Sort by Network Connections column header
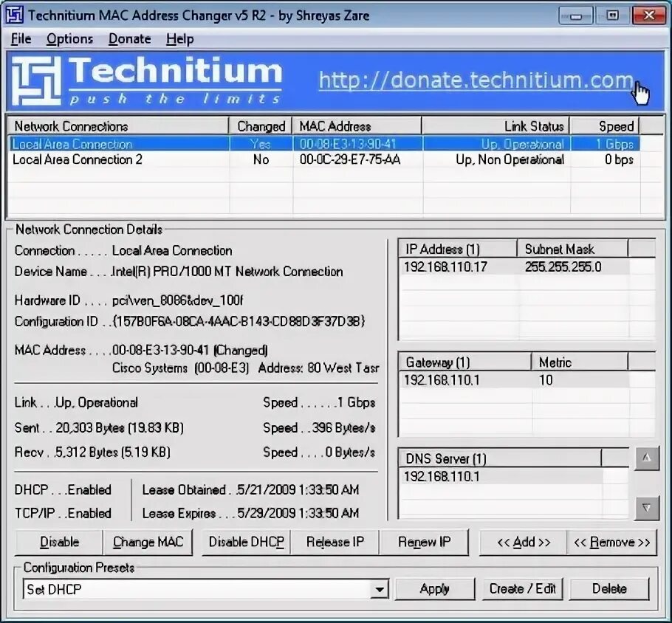The width and height of the screenshot is (672, 623). [118, 126]
